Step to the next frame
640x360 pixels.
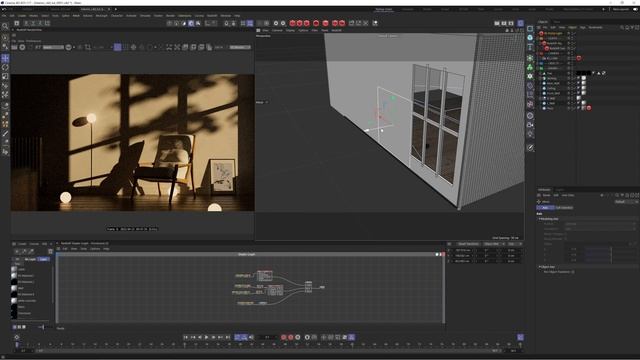pos(213,337)
